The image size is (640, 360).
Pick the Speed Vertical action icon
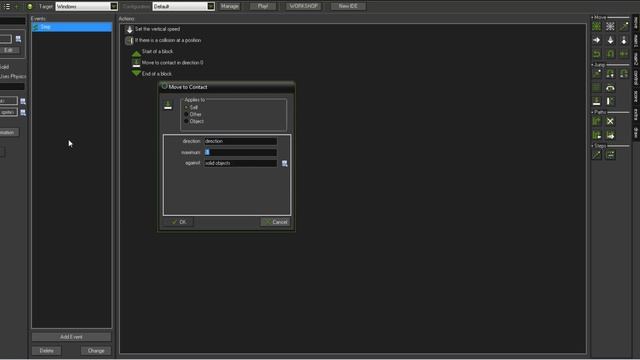[x=610, y=40]
